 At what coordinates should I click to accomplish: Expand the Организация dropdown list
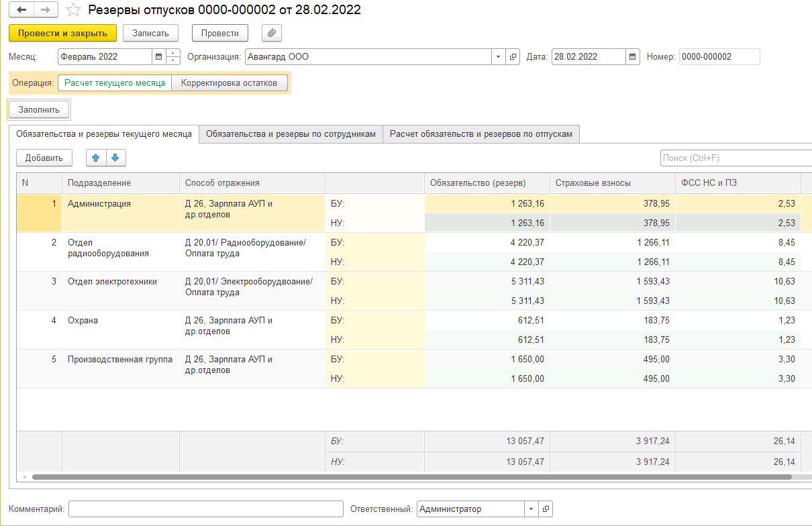(498, 57)
